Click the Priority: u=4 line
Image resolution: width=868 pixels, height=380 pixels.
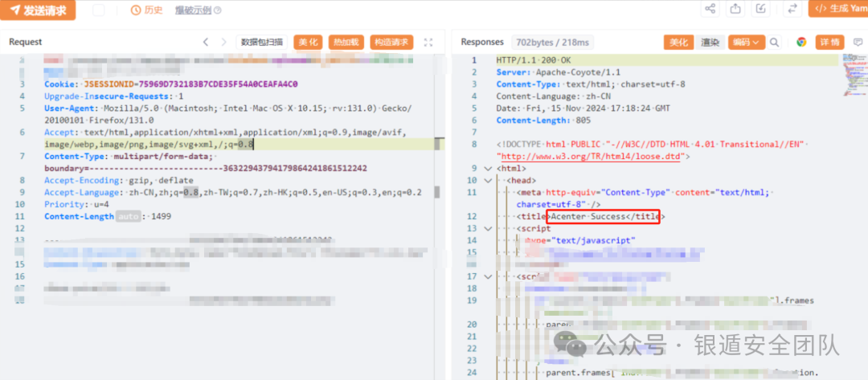pyautogui.click(x=76, y=204)
